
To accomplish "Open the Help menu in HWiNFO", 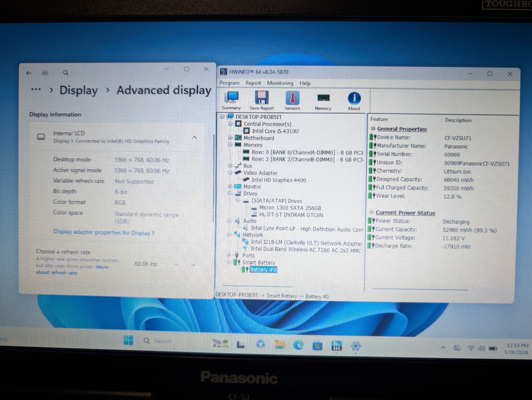I will [305, 83].
